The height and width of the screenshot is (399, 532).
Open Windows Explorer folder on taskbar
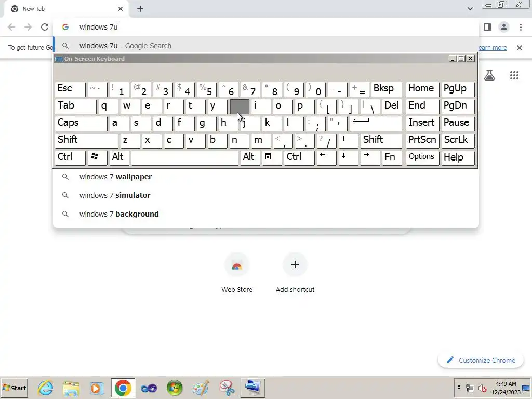[71, 388]
